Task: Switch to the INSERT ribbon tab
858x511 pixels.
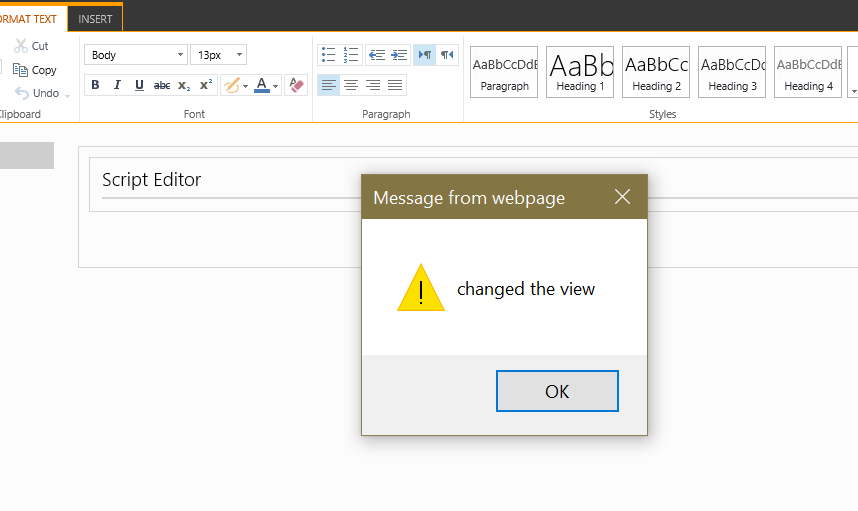Action: (x=96, y=19)
